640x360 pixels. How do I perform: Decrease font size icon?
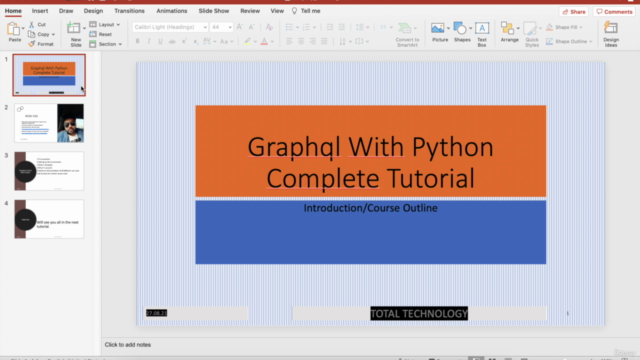(252, 27)
